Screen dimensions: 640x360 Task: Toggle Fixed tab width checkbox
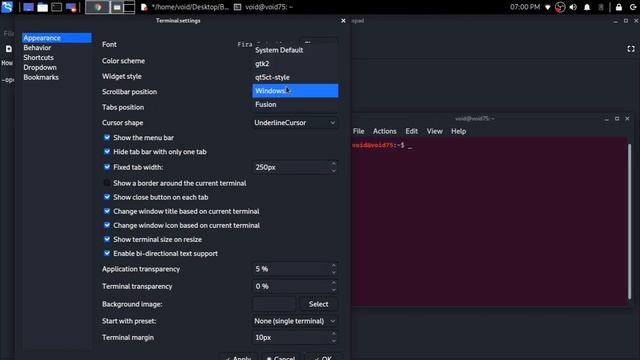tap(107, 167)
